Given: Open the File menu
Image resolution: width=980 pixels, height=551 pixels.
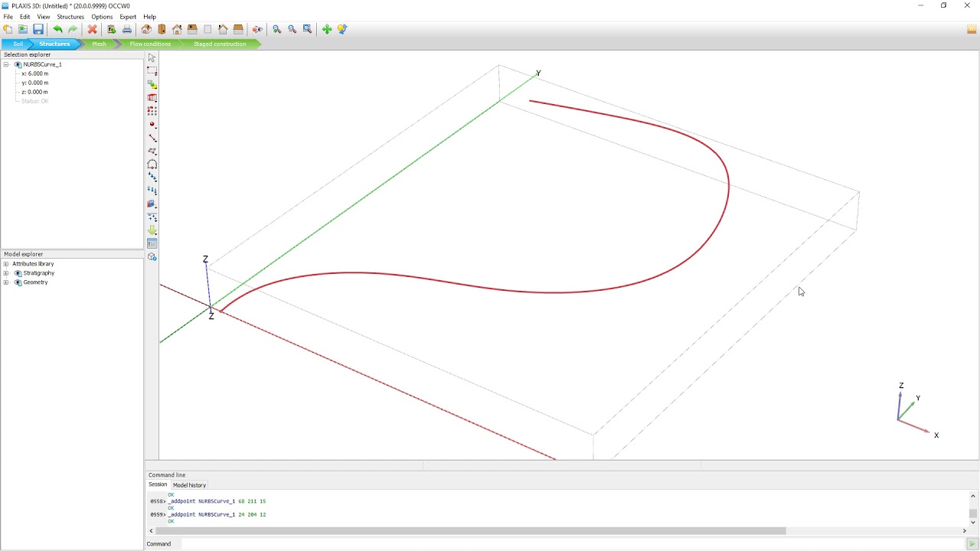Looking at the screenshot, I should [x=8, y=17].
